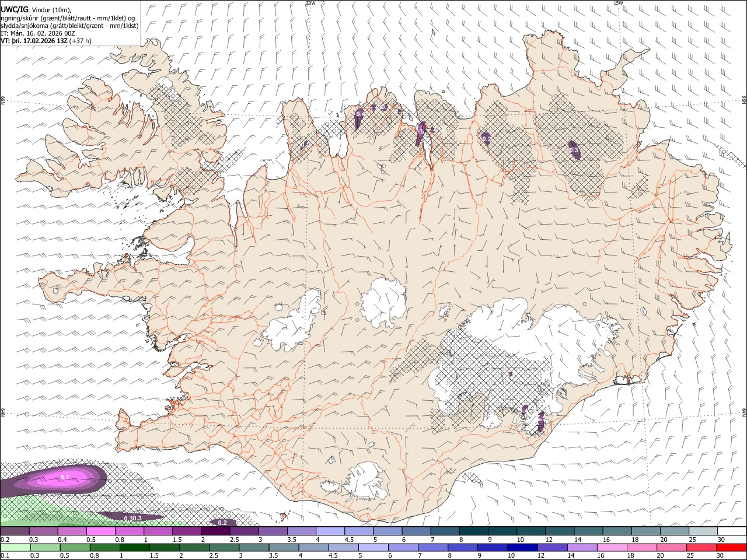The width and height of the screenshot is (747, 560).
Task: Click the 'rigning/skúrir (grænt/blátt/rautt - mm/1klst) og' line
Action: coord(68,17)
